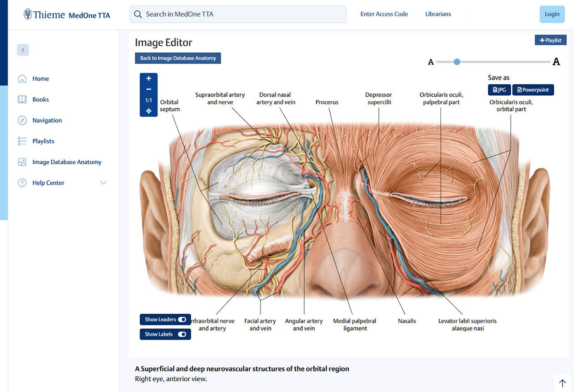This screenshot has height=392, width=574.
Task: Click the zoom out minus icon
Action: (149, 89)
